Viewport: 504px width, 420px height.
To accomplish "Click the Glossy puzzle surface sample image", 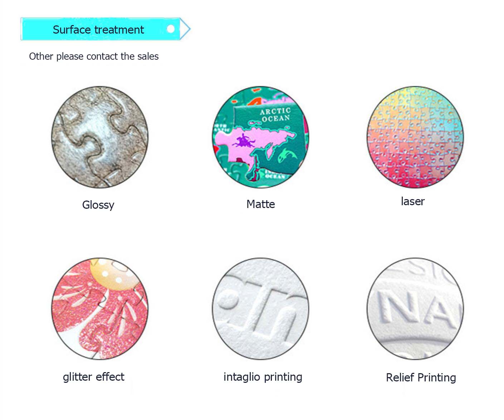I will pyautogui.click(x=100, y=137).
